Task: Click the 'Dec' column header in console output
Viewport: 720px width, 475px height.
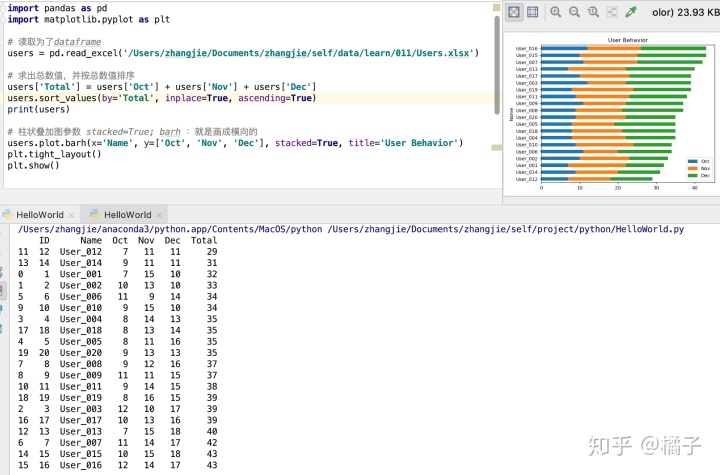Action: (x=172, y=240)
